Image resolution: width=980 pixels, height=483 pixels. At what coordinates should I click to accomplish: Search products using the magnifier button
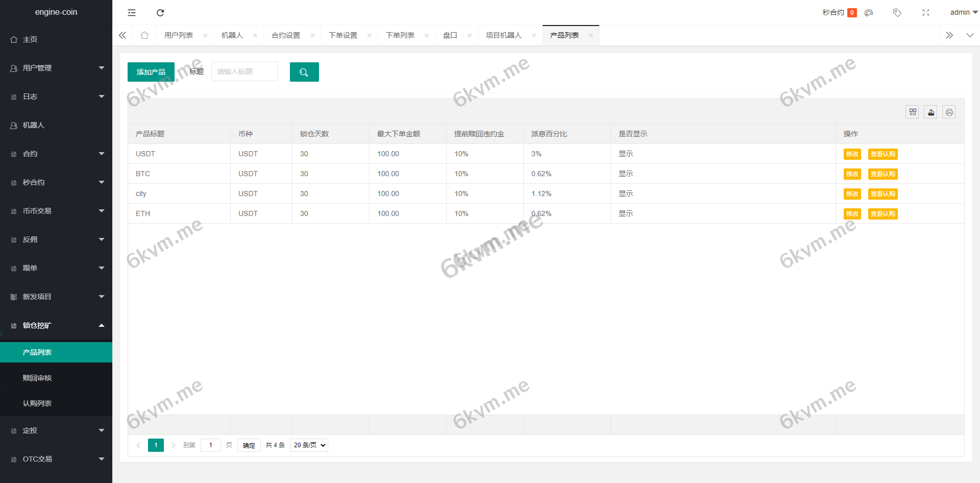(x=304, y=71)
